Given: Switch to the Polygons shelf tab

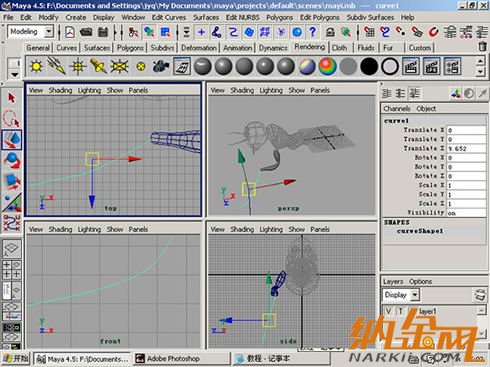Looking at the screenshot, I should click(130, 48).
